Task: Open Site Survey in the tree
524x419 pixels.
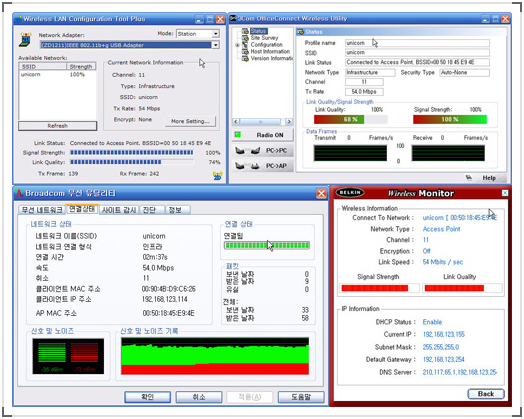Action: coord(264,38)
